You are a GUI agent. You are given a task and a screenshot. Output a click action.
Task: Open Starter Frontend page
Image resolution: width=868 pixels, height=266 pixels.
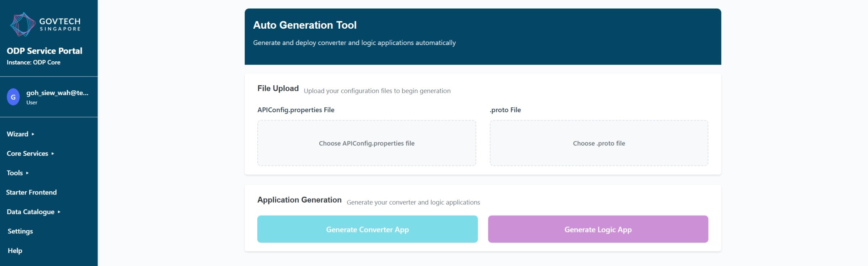(32, 192)
